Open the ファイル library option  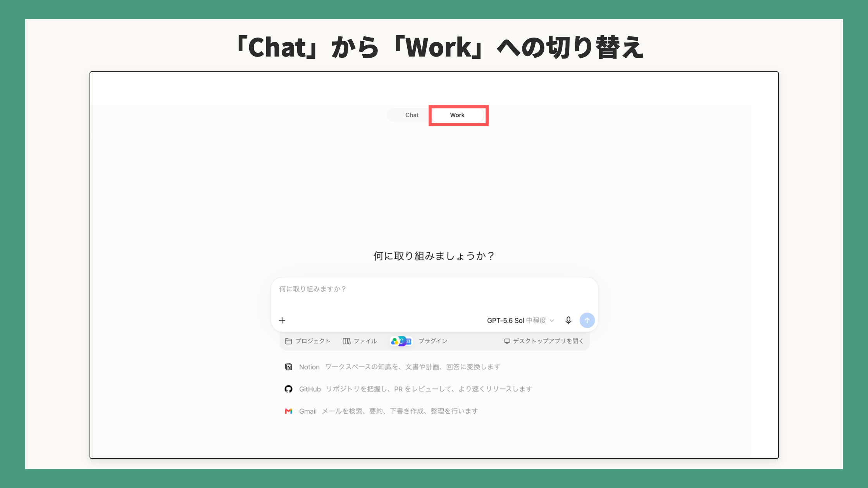coord(360,341)
